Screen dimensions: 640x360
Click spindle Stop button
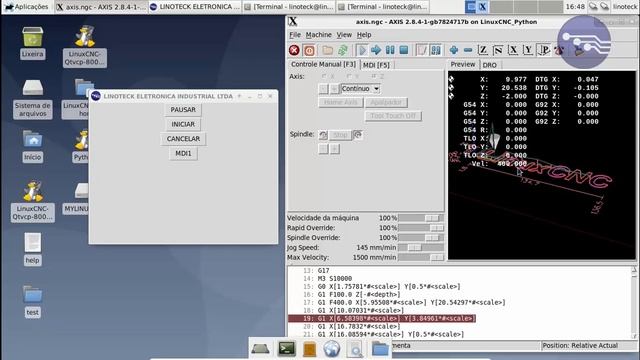pos(340,135)
